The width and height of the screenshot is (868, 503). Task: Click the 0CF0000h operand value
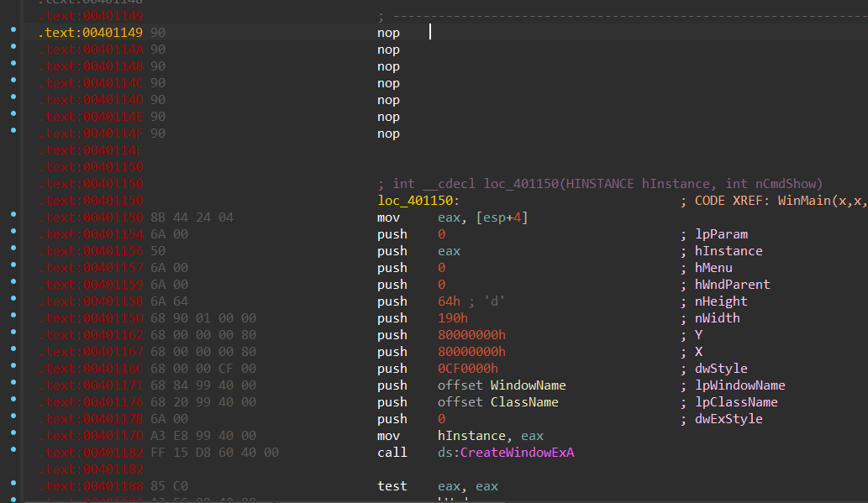coord(468,369)
